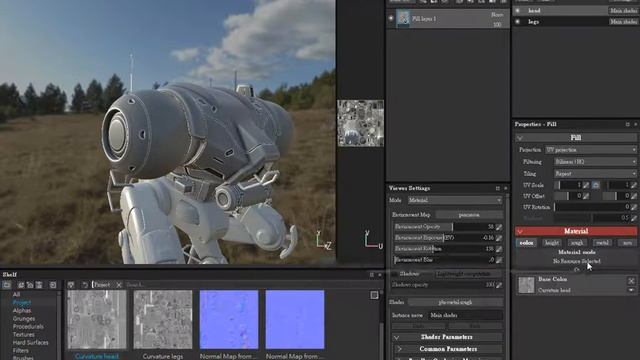Click edit icon next to Environment Opacity value
The height and width of the screenshot is (360, 640).
point(499,227)
